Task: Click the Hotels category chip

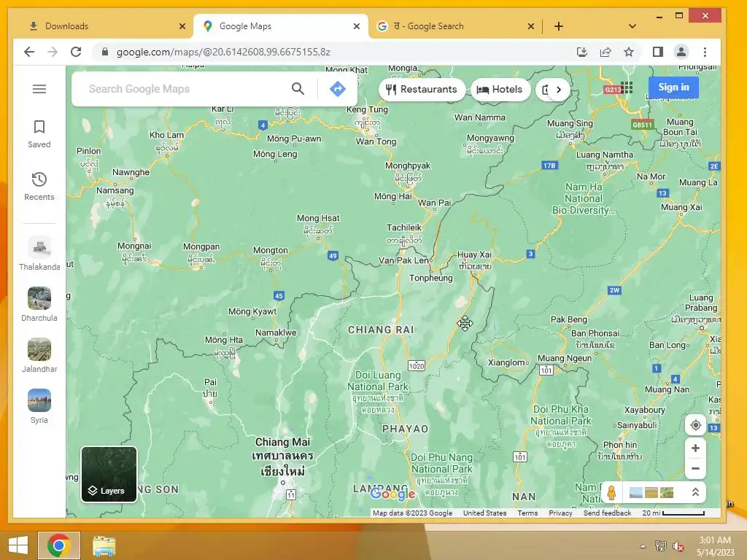Action: [x=500, y=89]
